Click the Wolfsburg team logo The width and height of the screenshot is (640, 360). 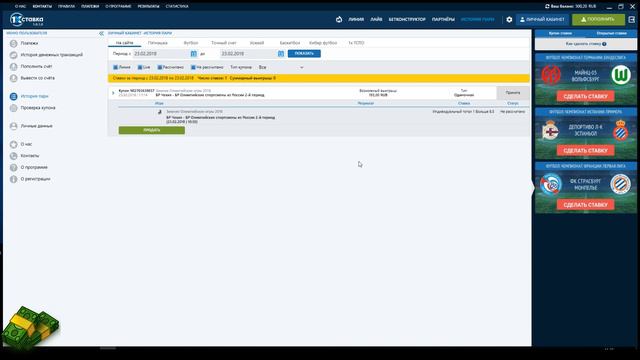(x=621, y=75)
